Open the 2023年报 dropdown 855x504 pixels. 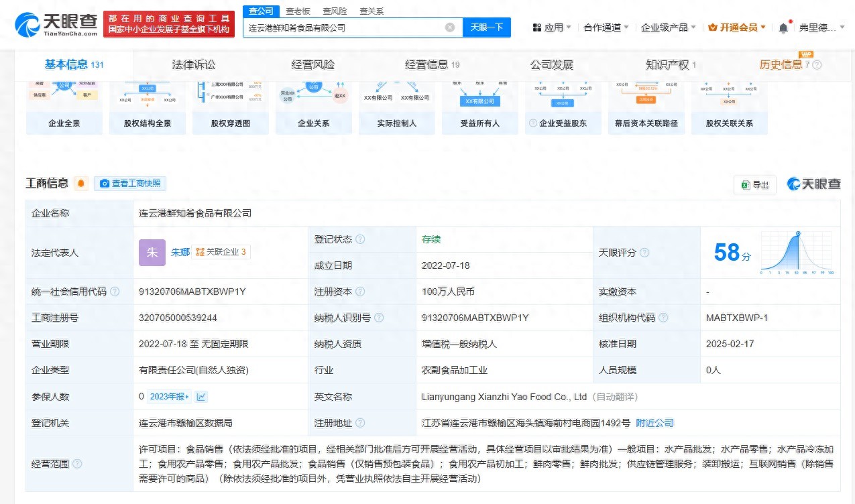[x=169, y=397]
